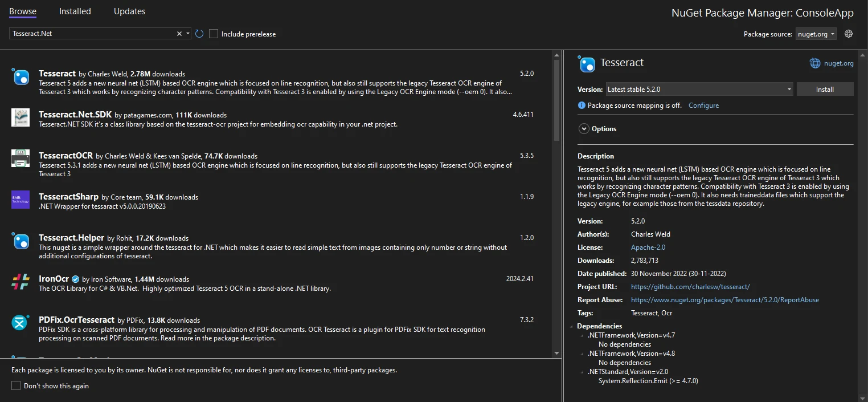Click the TesseractSharp Shift Technology icon
The height and width of the screenshot is (402, 868).
click(21, 200)
